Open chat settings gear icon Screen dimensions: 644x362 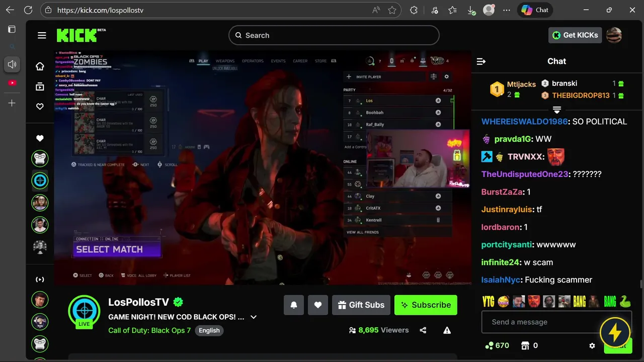(x=592, y=345)
